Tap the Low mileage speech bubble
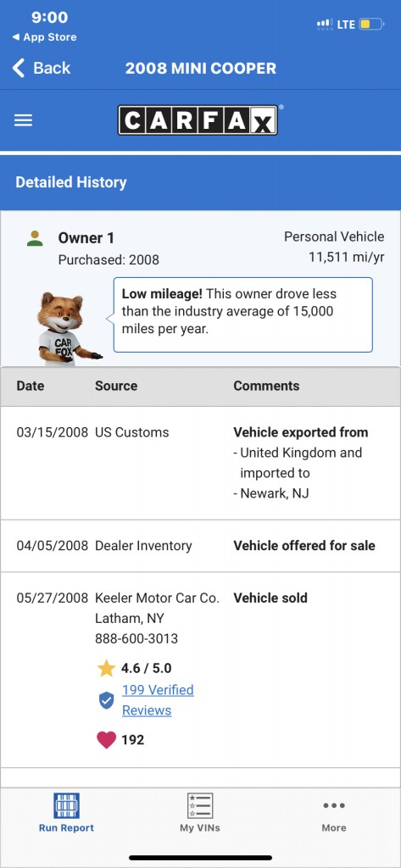Screen dimensions: 401x868 coord(242,314)
